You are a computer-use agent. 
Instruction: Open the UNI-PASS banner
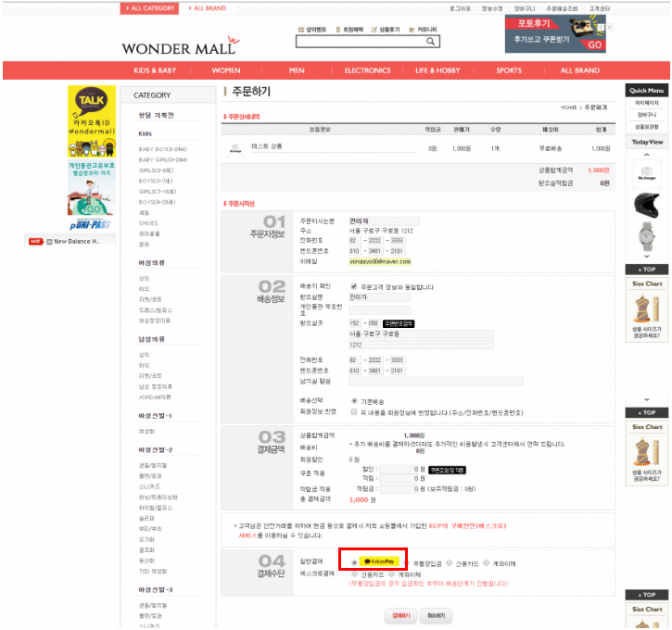91,224
